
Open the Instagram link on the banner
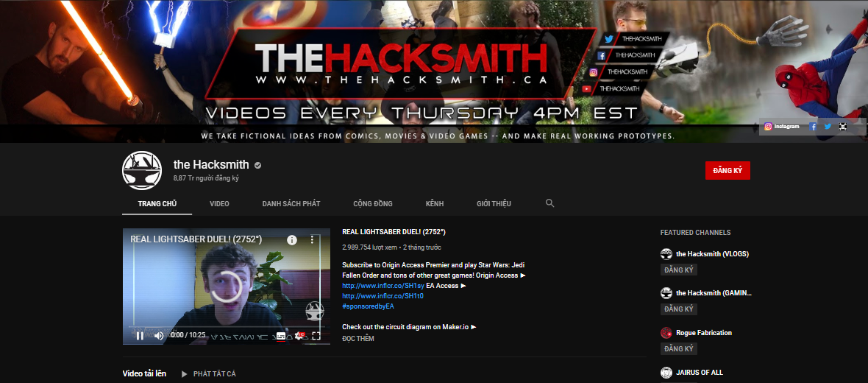[782, 127]
